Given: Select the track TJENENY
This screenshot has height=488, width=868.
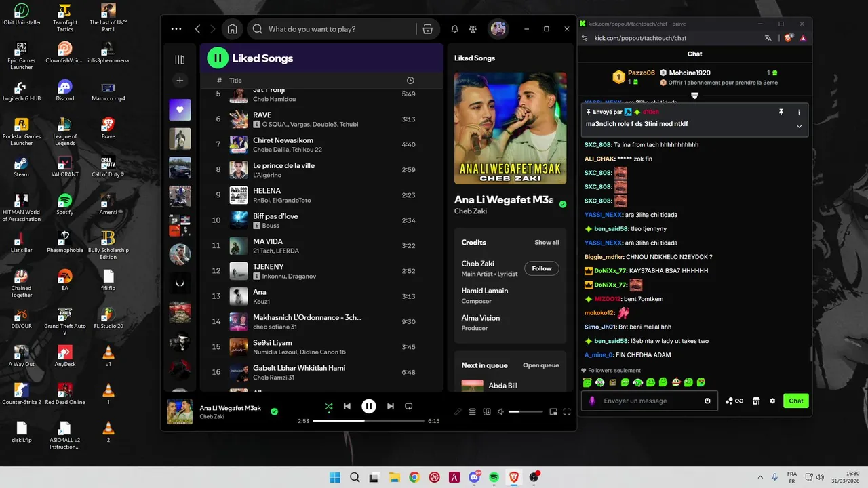Looking at the screenshot, I should 321,271.
